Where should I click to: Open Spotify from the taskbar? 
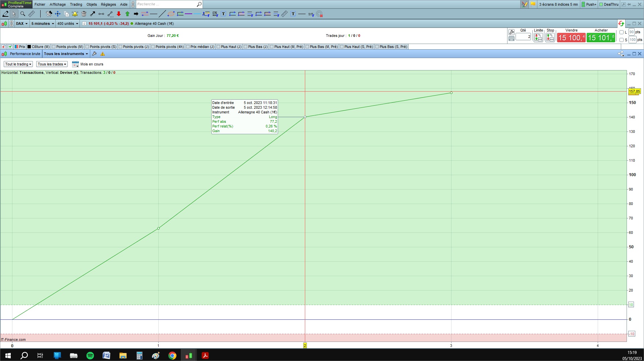pos(90,356)
